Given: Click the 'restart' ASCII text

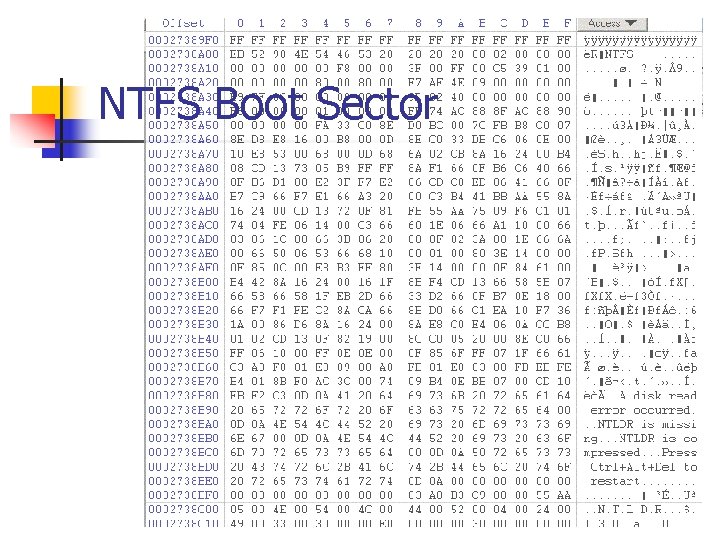Looking at the screenshot, I should [x=615, y=481].
